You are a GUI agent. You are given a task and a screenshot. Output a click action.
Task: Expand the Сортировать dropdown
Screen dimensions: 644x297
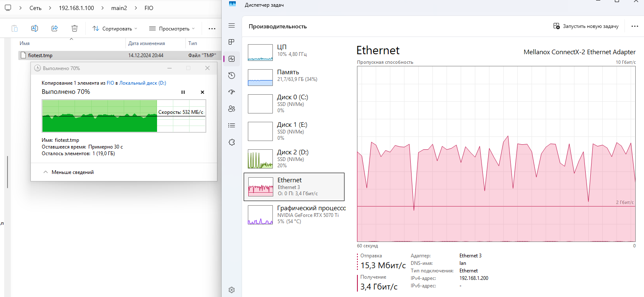tap(115, 28)
